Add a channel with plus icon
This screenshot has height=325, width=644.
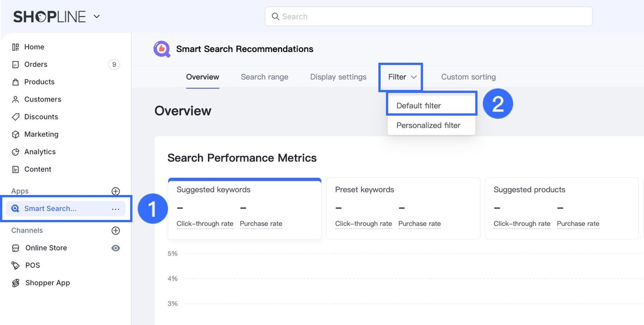[116, 231]
